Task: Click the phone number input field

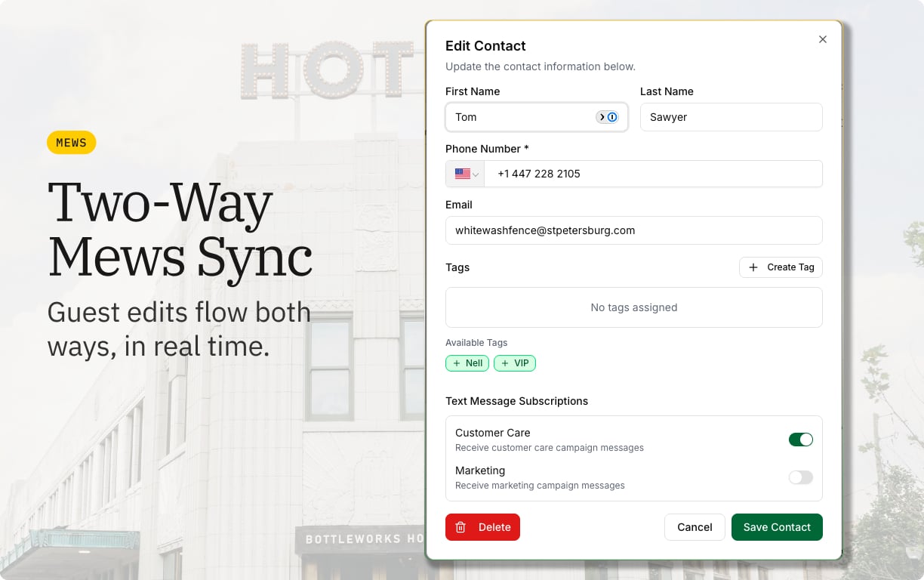Action: click(654, 174)
